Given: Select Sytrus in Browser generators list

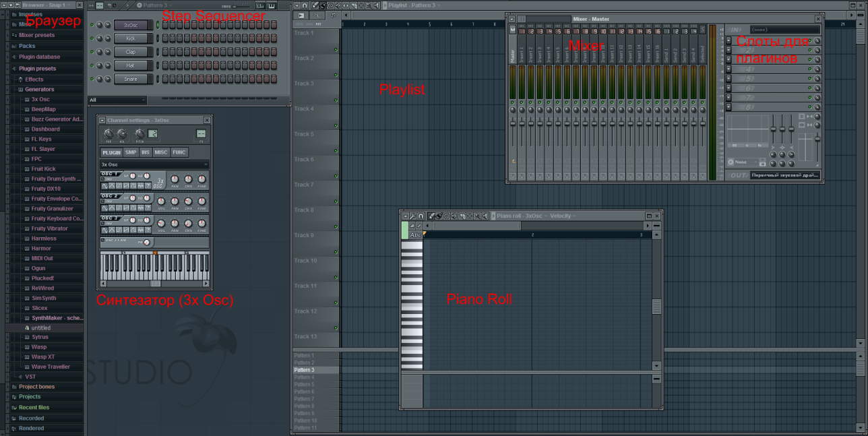Looking at the screenshot, I should pyautogui.click(x=40, y=337).
